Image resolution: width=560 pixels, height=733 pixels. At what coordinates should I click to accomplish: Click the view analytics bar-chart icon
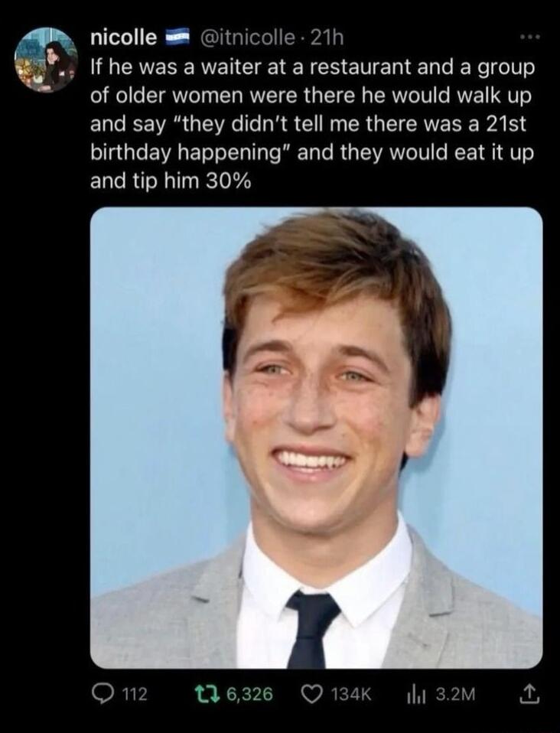[418, 694]
